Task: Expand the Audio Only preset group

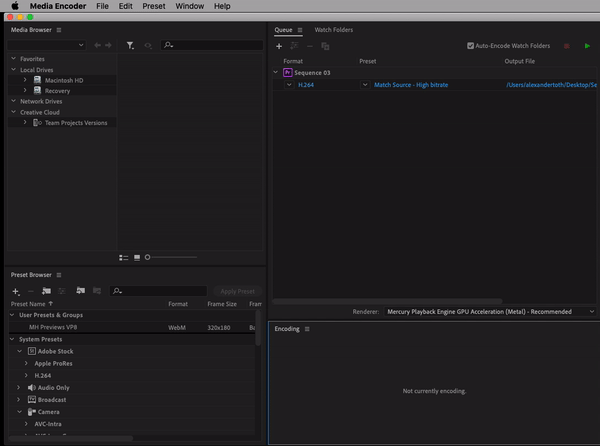Action: point(18,387)
